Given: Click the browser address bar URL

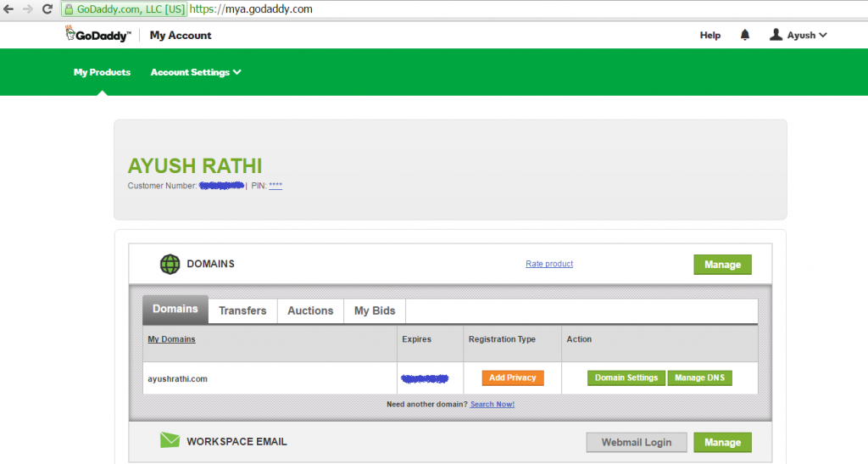Looking at the screenshot, I should click(x=254, y=9).
